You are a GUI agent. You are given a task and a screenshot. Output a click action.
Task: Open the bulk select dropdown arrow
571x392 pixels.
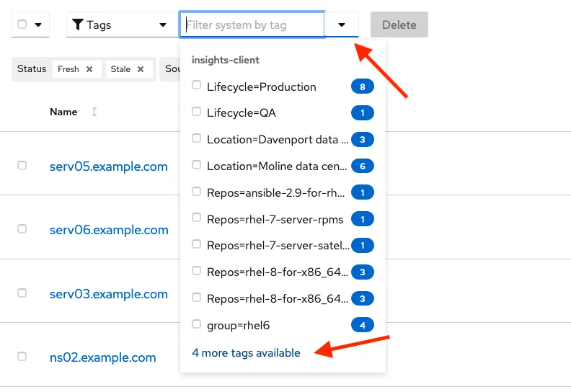pos(37,24)
